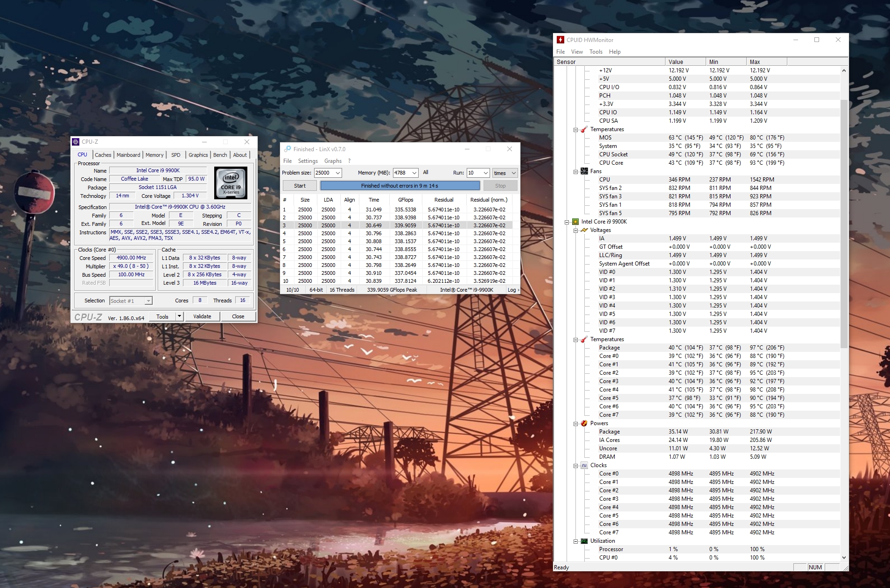Collapse the Fans tree node
This screenshot has width=890, height=588.
(575, 172)
